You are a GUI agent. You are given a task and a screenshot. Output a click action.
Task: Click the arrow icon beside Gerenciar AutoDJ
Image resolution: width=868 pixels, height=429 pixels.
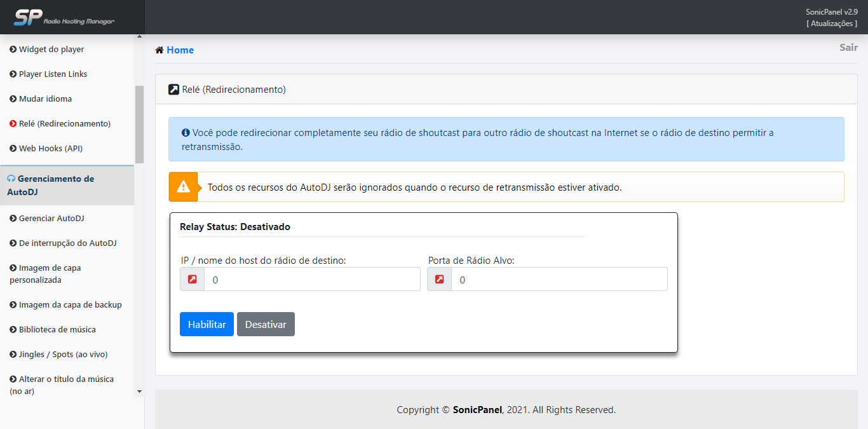pos(13,219)
